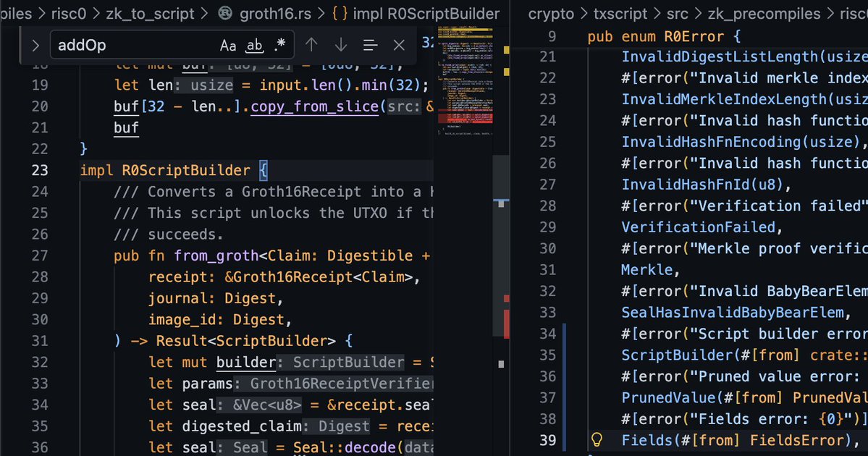The image size is (868, 456).
Task: Click the VerificationFailed enum variant
Action: [x=698, y=227]
